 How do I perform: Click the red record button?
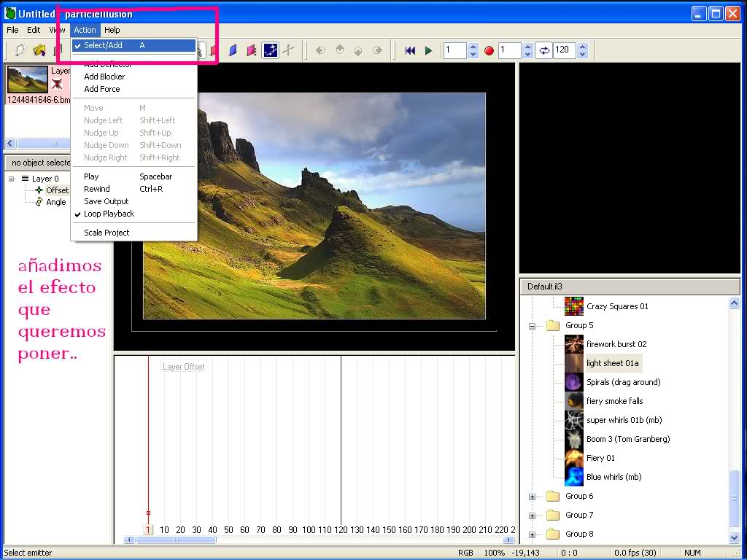coord(489,50)
